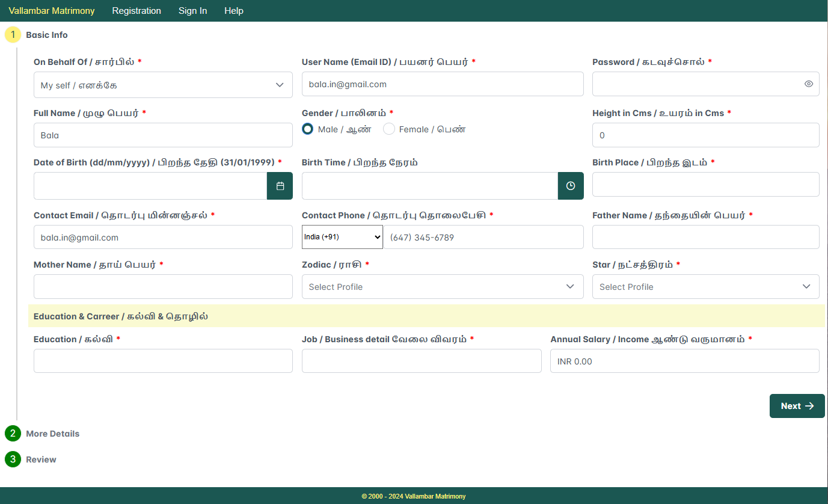Open the Registration menu item

pyautogui.click(x=136, y=10)
